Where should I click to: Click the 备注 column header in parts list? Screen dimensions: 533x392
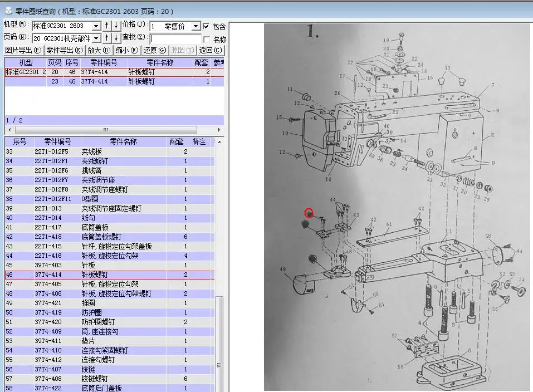[x=199, y=142]
